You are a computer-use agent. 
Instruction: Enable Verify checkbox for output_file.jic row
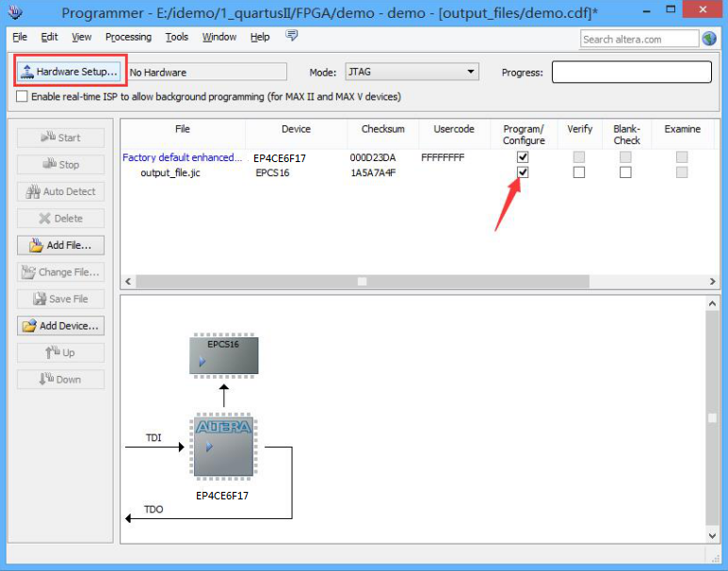tap(579, 172)
